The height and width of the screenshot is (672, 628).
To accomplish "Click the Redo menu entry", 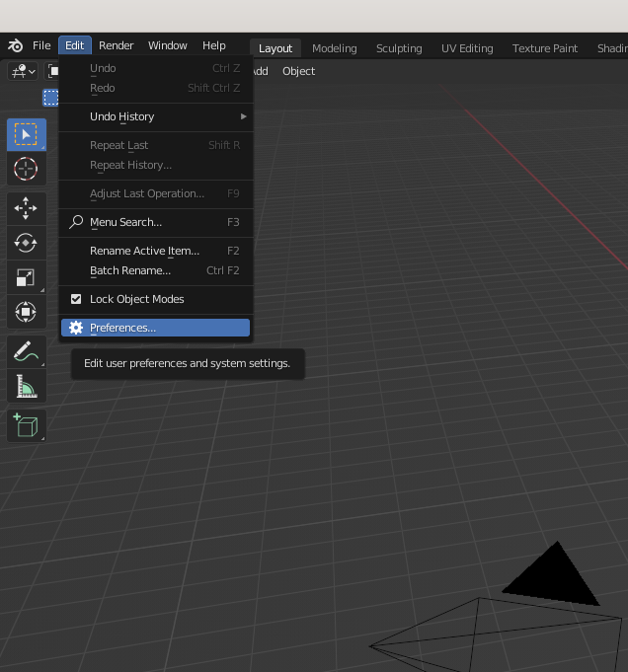I will [156, 88].
